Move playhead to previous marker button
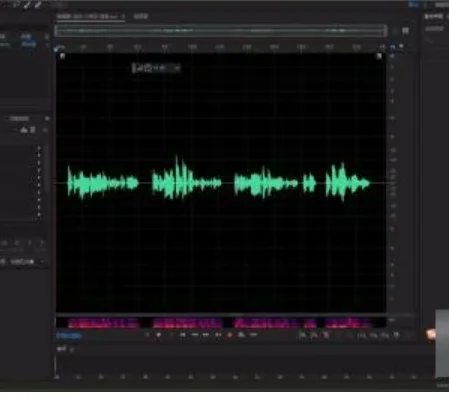Screen dimensions: 449x399 pyautogui.click(x=182, y=335)
